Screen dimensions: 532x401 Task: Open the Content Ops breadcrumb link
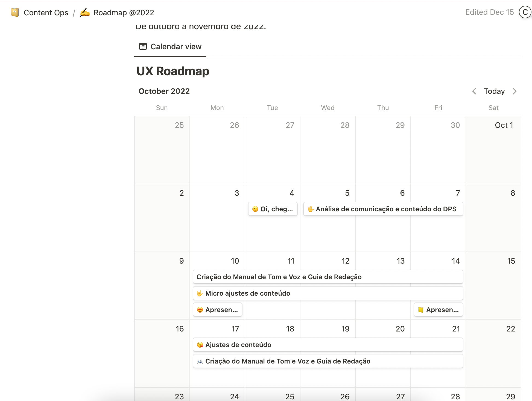[x=46, y=13]
